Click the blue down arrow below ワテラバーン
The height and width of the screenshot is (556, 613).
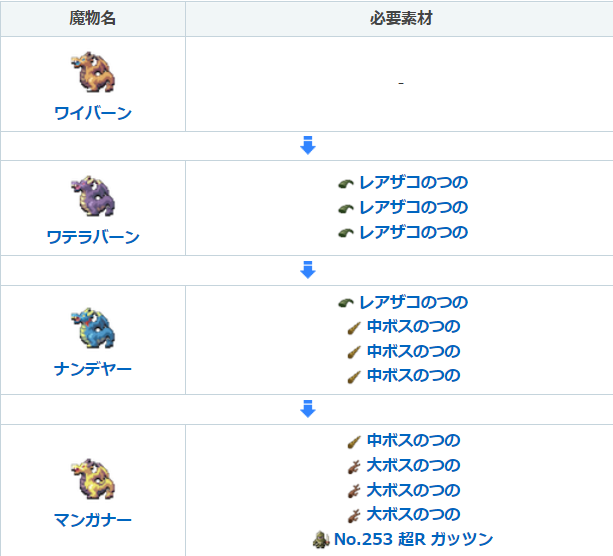pos(307,270)
